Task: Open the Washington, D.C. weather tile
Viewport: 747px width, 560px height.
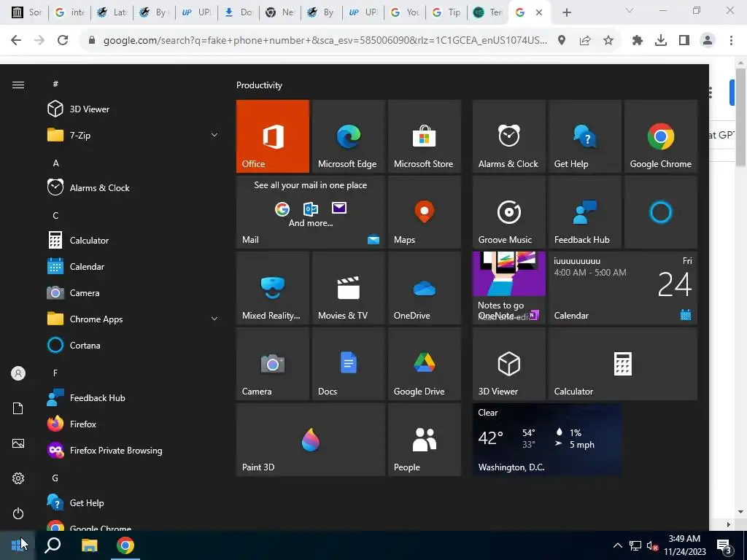Action: click(547, 439)
